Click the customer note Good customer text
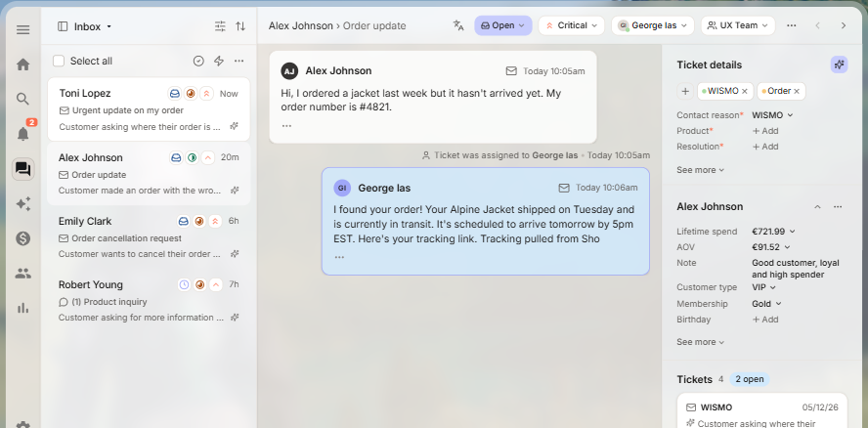This screenshot has height=428, width=868. point(795,269)
